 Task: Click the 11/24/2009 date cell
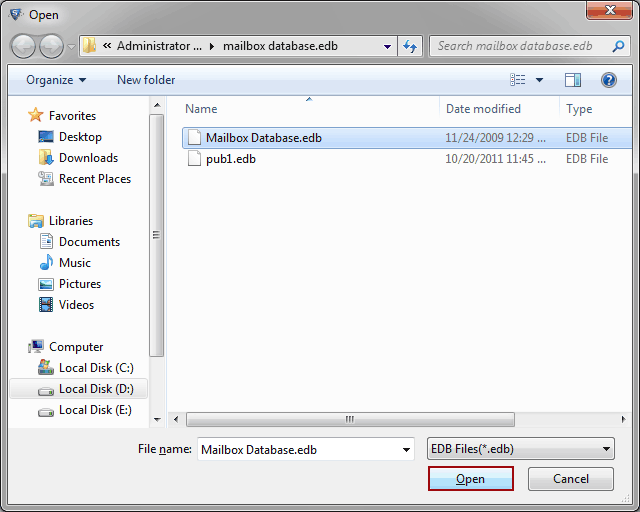(495, 138)
